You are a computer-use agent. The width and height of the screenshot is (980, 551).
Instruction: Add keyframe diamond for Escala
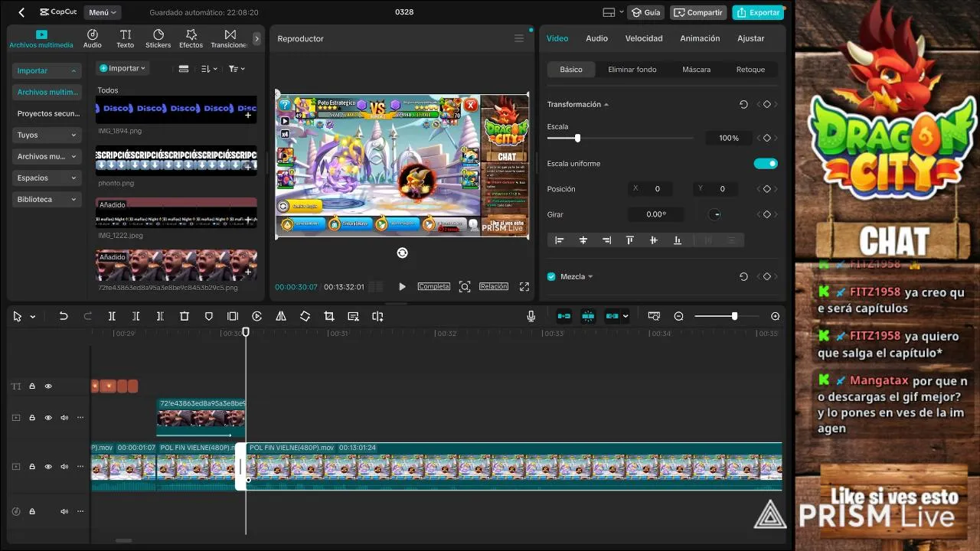pyautogui.click(x=766, y=138)
